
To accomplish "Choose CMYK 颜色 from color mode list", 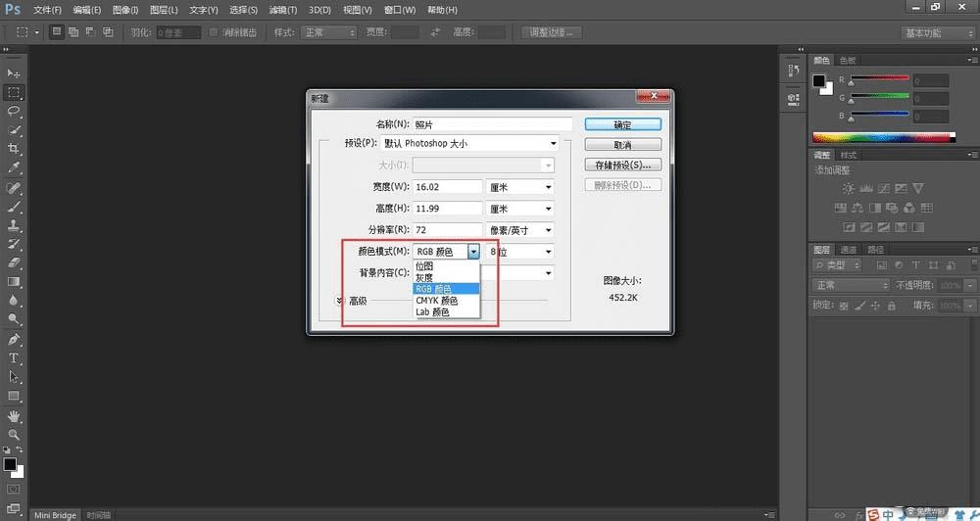I will (446, 301).
